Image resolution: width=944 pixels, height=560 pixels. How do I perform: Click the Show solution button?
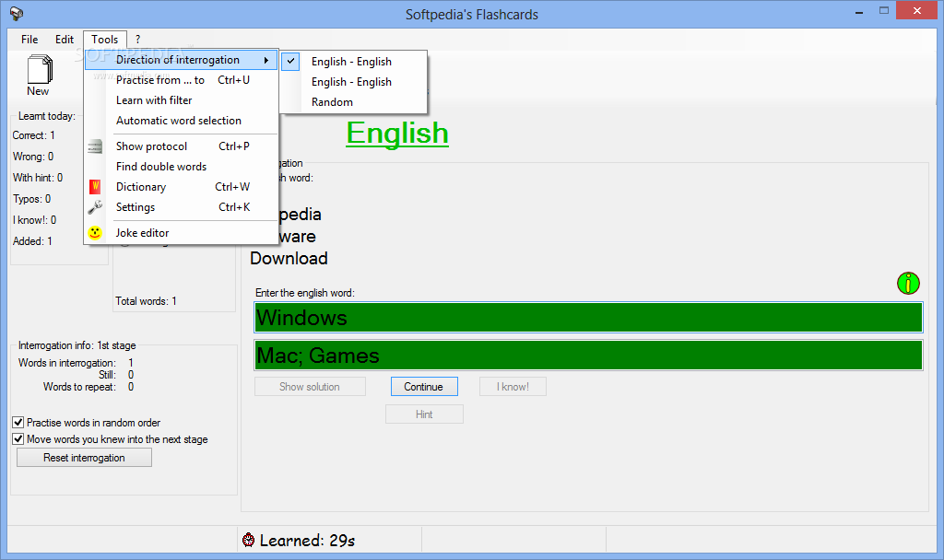click(x=310, y=387)
